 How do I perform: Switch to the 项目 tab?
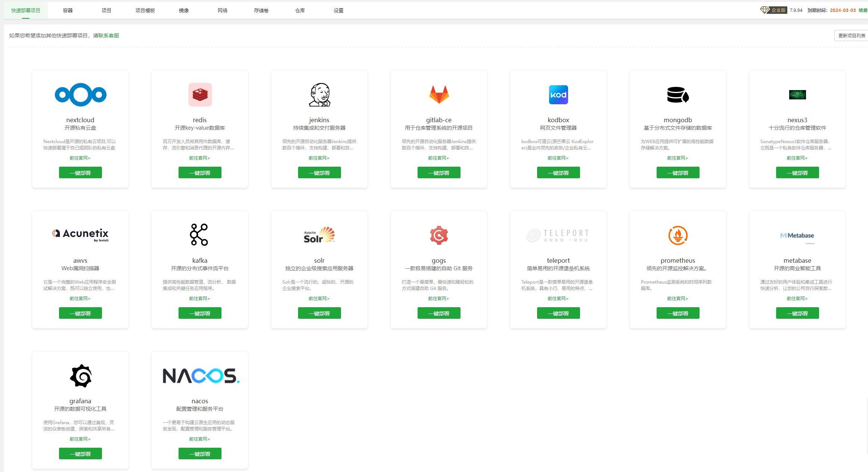tap(106, 10)
